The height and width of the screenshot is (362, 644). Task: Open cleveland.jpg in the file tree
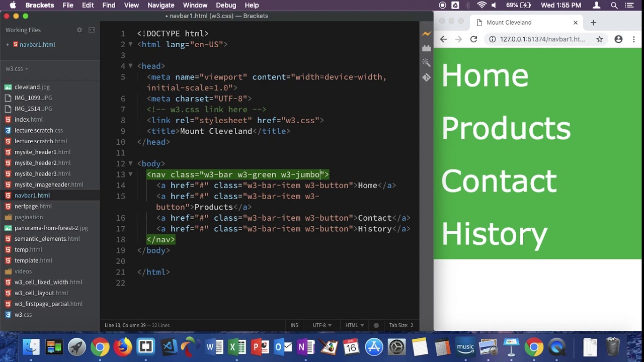click(x=32, y=87)
